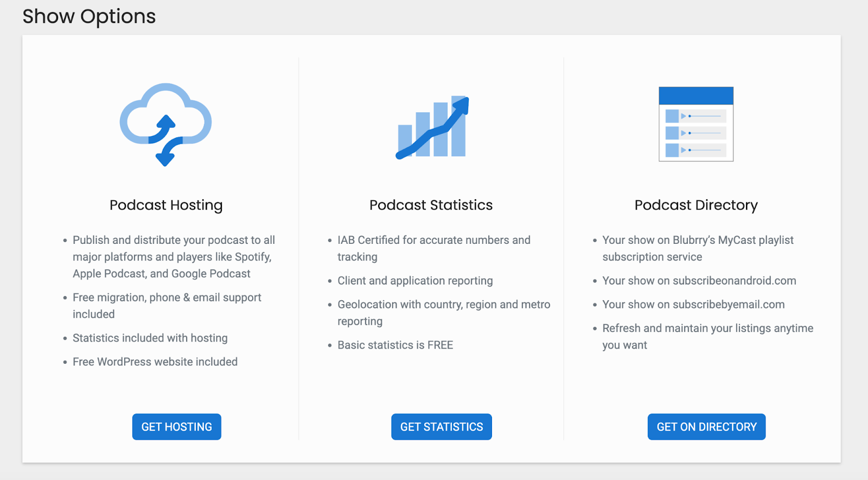Click the cloud hosting icon
This screenshot has height=480, width=868.
click(x=165, y=124)
